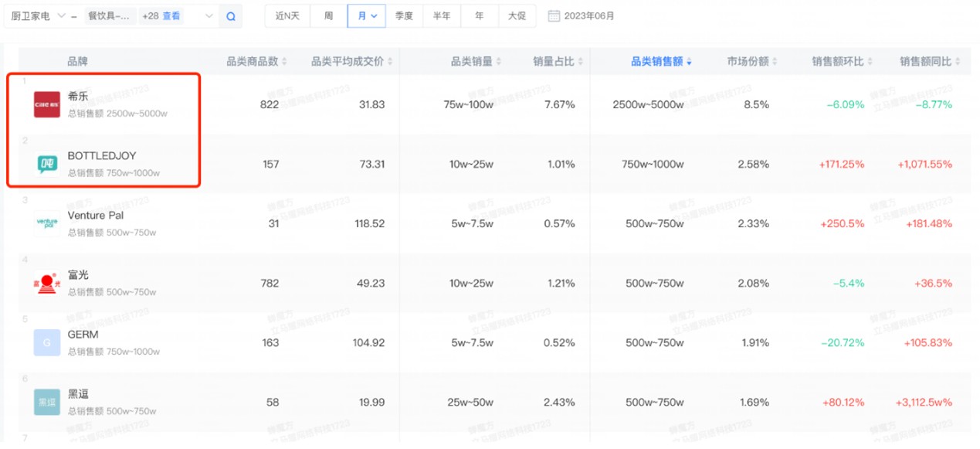The height and width of the screenshot is (449, 980).
Task: Click the +3,112.5w% year-over-year value
Action: click(925, 403)
